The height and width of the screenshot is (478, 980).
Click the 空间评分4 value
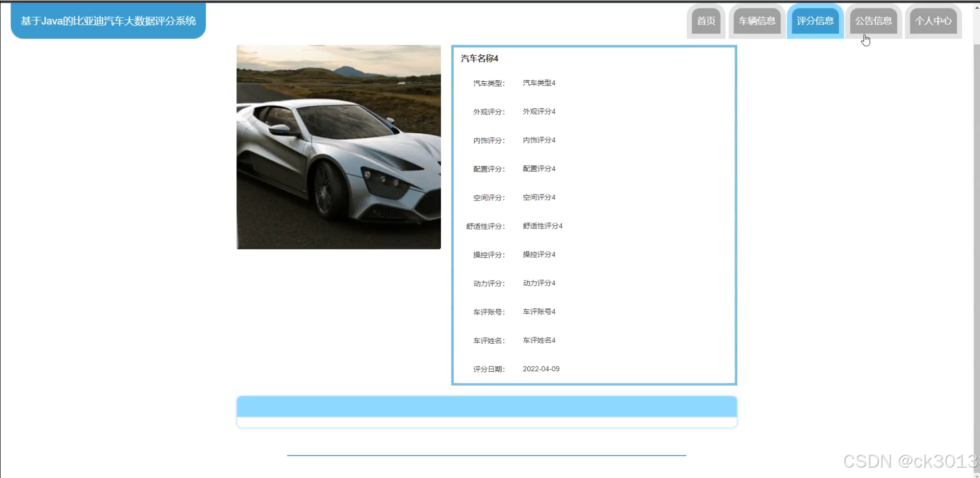click(x=539, y=197)
